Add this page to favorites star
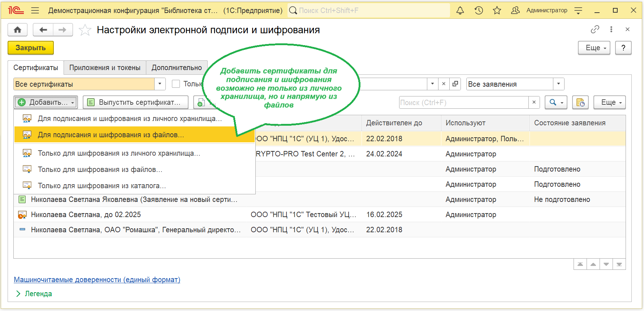The width and height of the screenshot is (644, 311). [85, 30]
